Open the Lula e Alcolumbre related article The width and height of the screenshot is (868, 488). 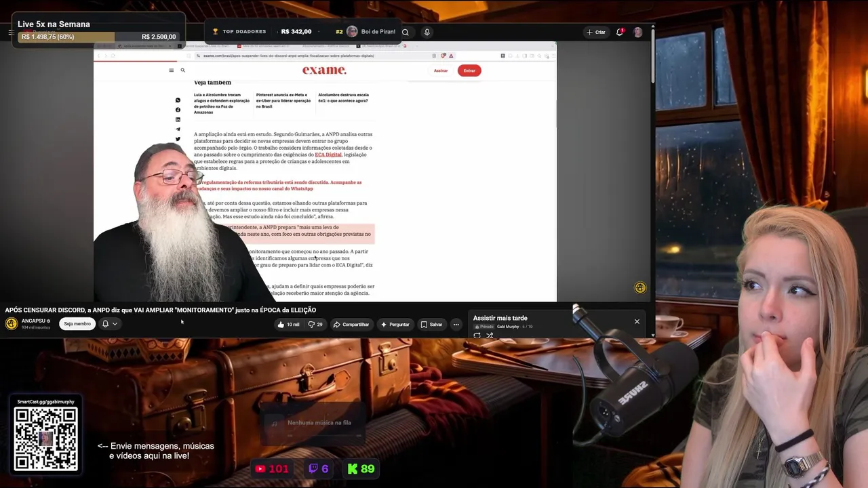point(220,104)
